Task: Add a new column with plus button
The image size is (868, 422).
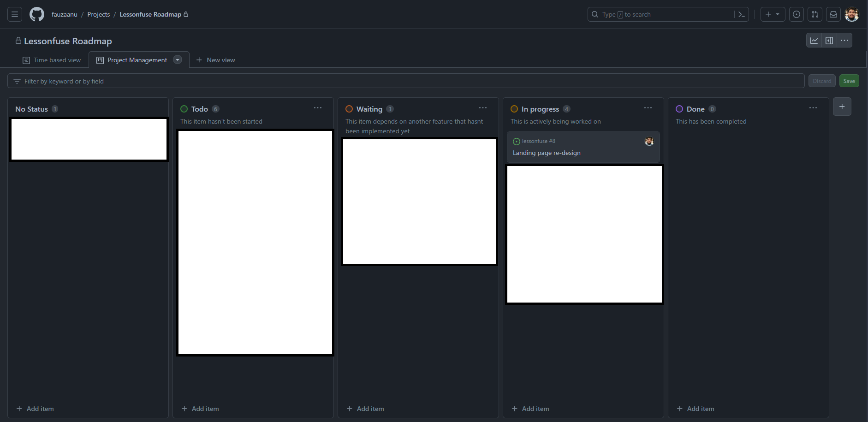Action: (x=842, y=107)
